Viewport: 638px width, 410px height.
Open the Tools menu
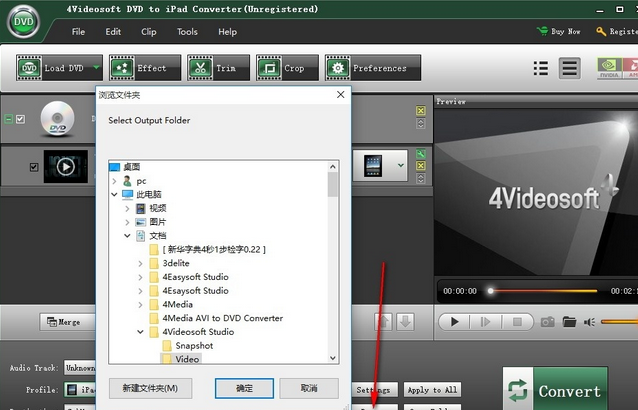coord(187,32)
